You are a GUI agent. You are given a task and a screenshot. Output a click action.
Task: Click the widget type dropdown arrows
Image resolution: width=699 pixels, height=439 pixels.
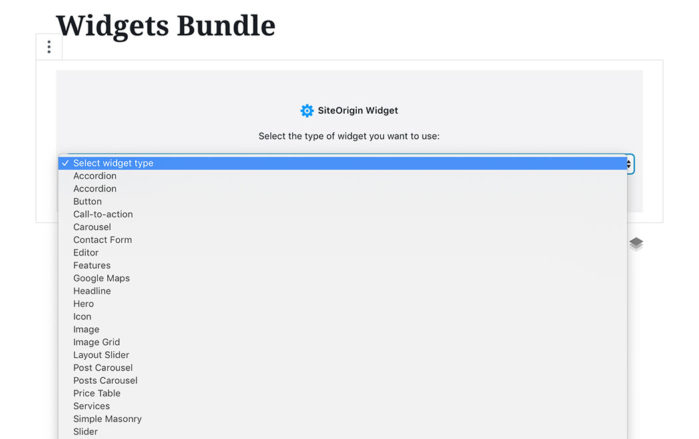click(x=628, y=163)
